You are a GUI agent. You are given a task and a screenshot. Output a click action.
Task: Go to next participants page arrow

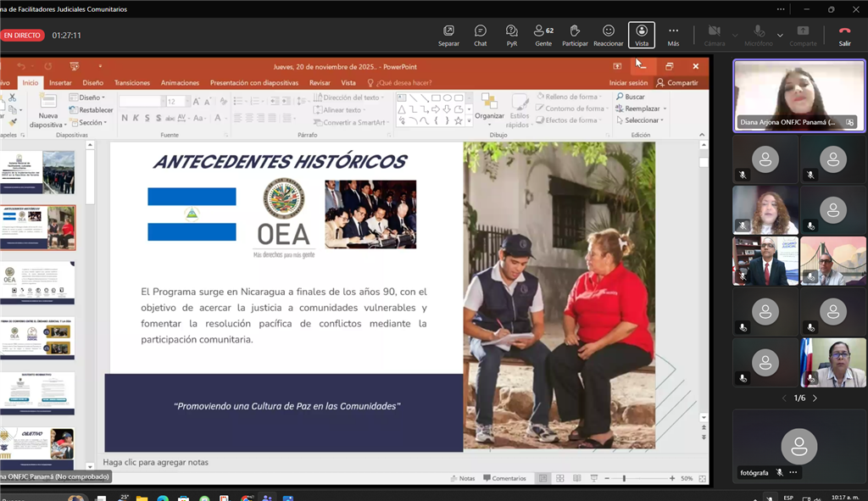click(815, 398)
